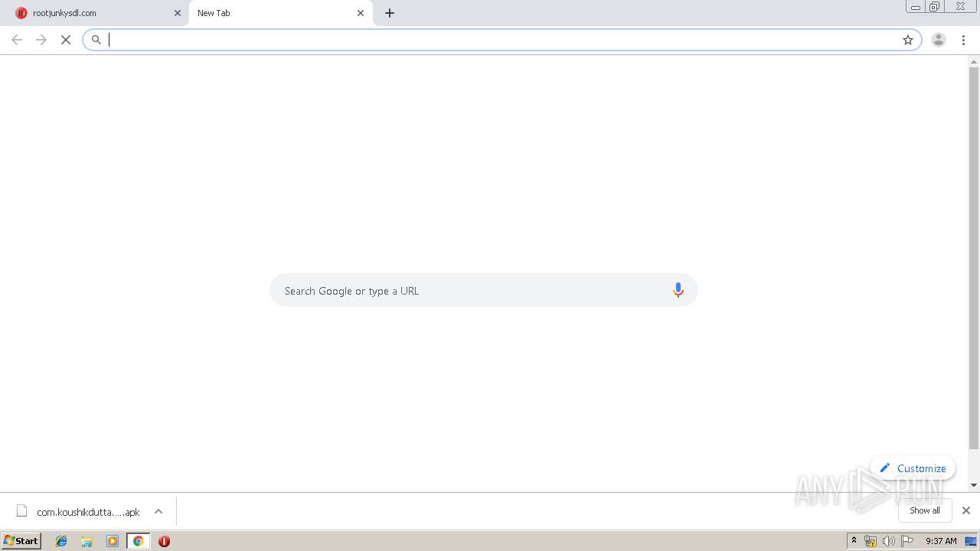Switch to the rootjunkysdl.com tab
Viewport: 980px width, 551px height.
click(98, 13)
